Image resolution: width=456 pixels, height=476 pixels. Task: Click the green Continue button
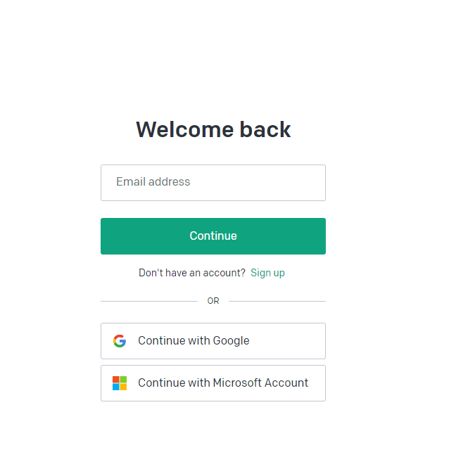point(213,236)
